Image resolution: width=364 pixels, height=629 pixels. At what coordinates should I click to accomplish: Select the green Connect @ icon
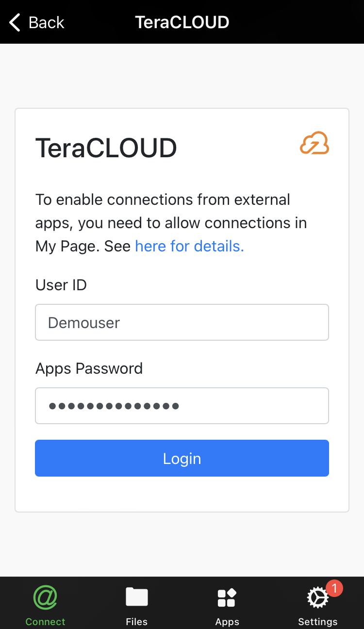(45, 597)
